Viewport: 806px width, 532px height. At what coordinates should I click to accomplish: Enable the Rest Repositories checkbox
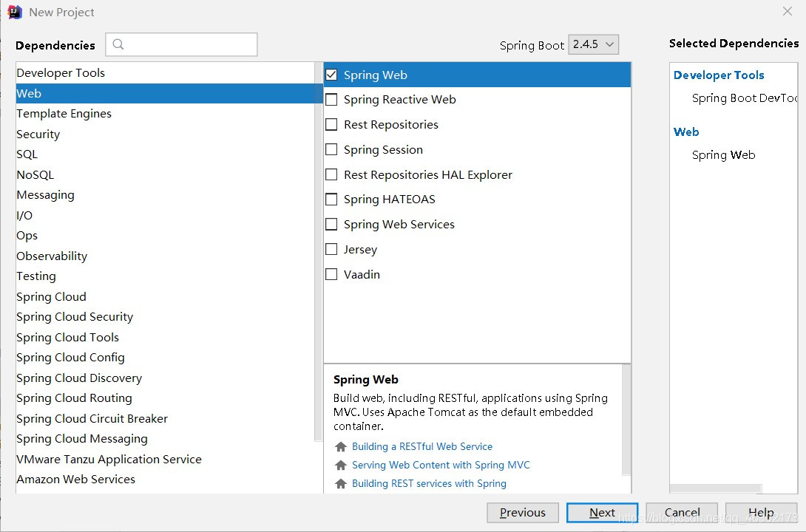point(331,125)
